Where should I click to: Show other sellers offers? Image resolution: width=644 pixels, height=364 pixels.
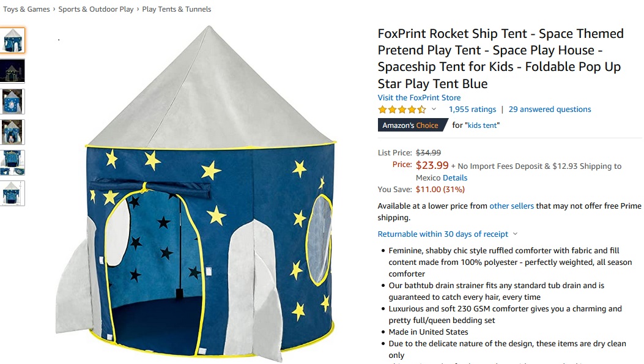(x=511, y=206)
